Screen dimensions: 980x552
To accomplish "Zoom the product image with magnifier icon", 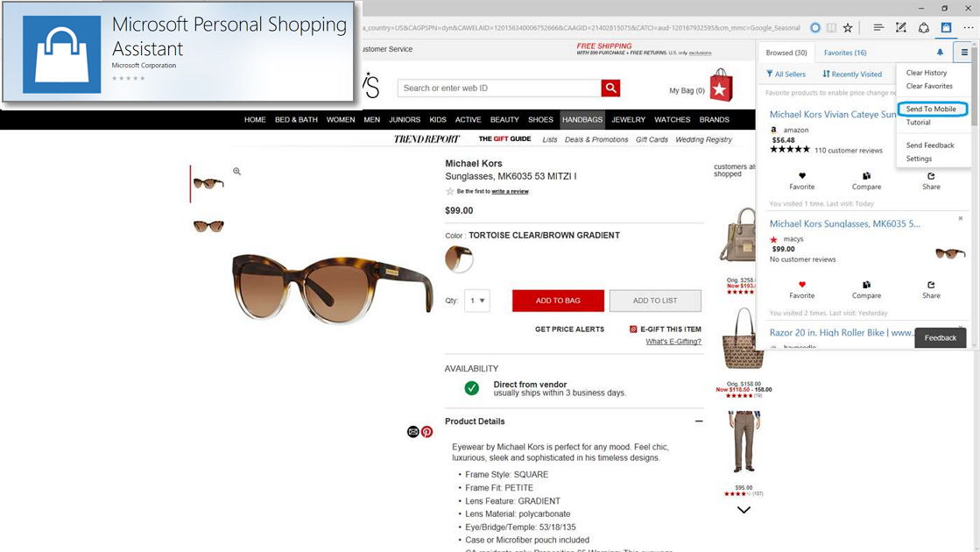I will pyautogui.click(x=236, y=171).
